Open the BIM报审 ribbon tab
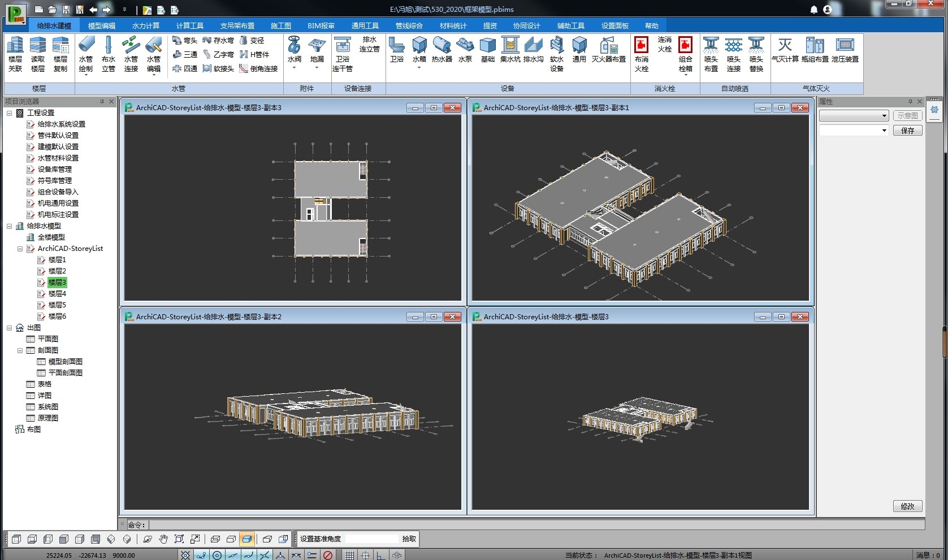 tap(321, 26)
